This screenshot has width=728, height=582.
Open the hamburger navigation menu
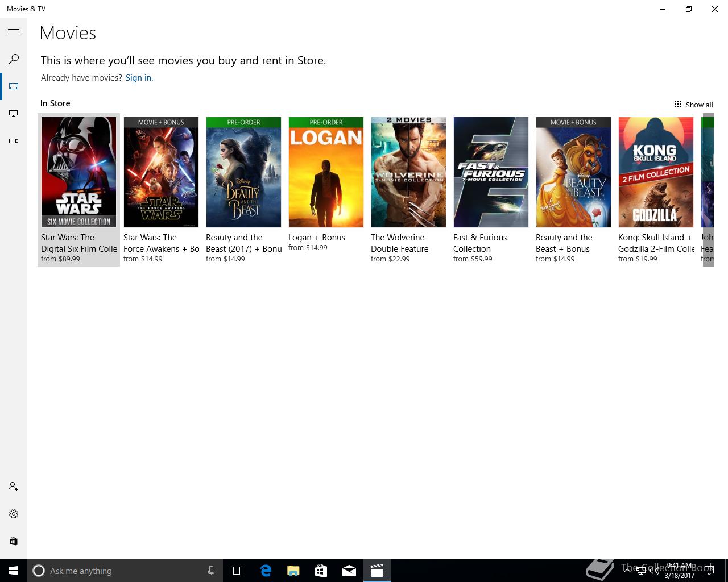point(14,32)
